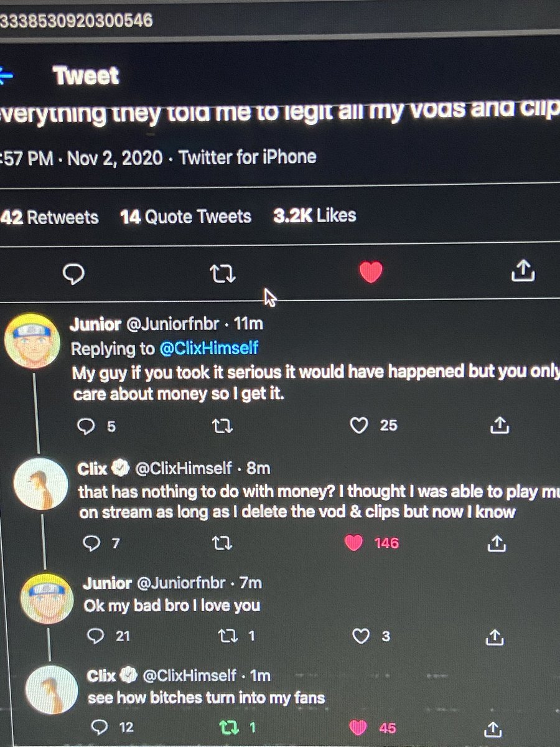This screenshot has height=747, width=560.
Task: Unlike Clix's reply with 146 likes
Action: pyautogui.click(x=353, y=543)
